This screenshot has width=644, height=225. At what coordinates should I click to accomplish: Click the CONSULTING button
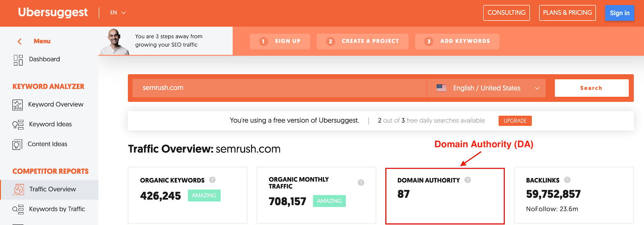(506, 13)
